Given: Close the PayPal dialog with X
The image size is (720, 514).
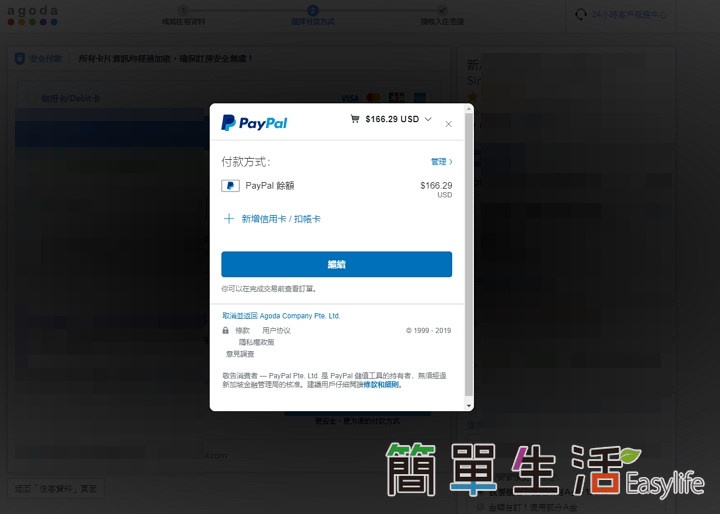Looking at the screenshot, I should (x=449, y=124).
